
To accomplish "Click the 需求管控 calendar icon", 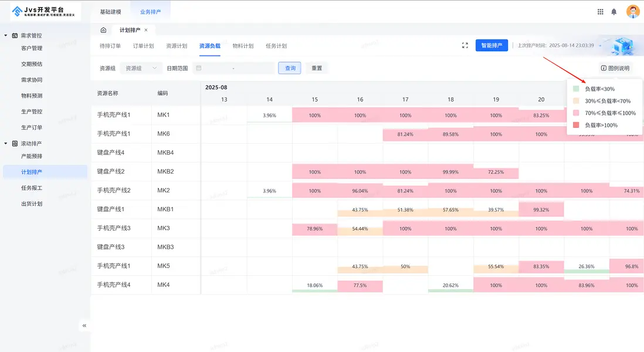I will point(15,36).
